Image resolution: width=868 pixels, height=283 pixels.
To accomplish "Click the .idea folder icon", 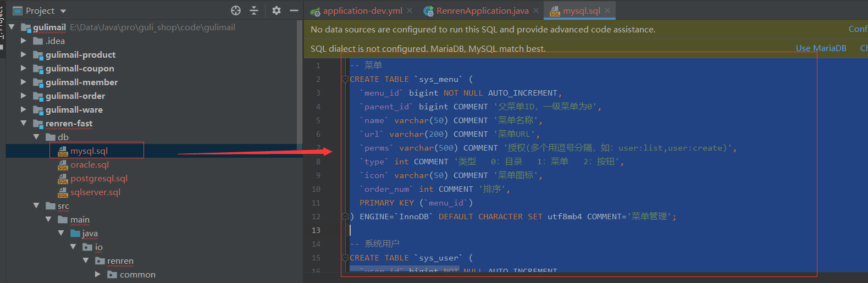I will pos(38,41).
